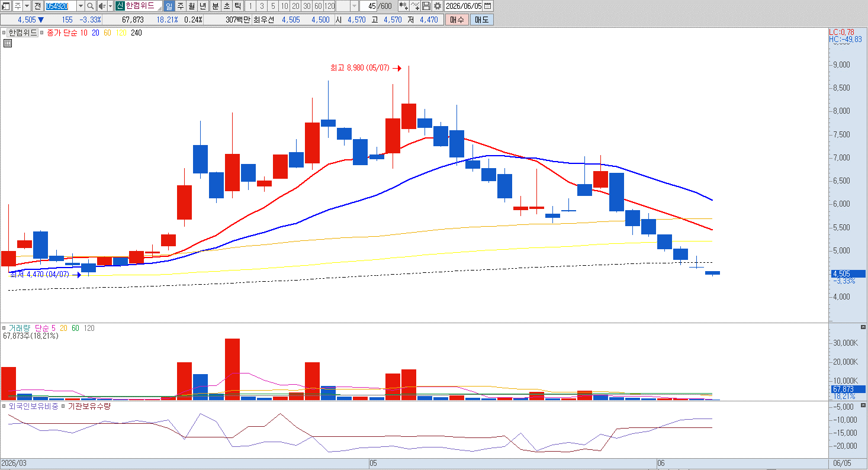
Task: Click the blue 매도 (sell) button
Action: point(482,20)
